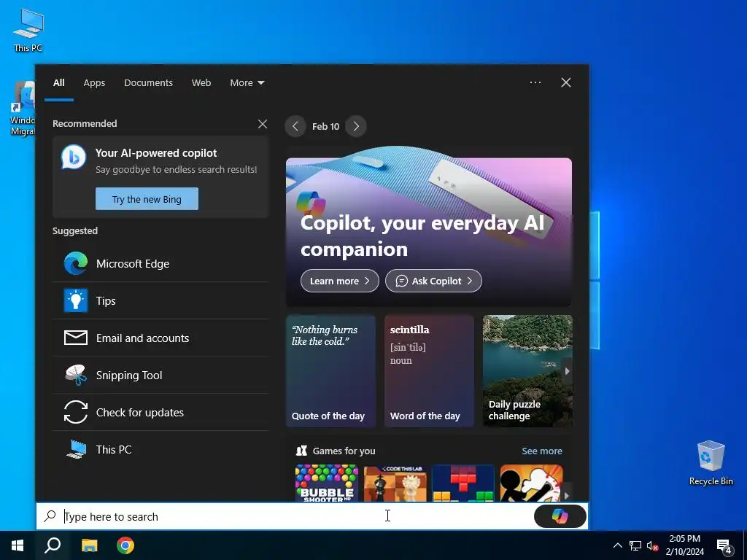The width and height of the screenshot is (747, 560).
Task: Click the See more games link
Action: 542,451
